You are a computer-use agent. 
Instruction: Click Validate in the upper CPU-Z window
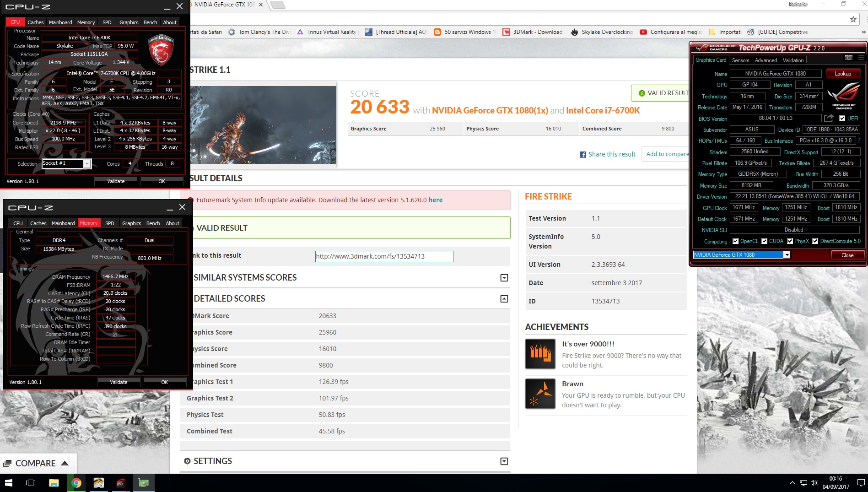point(116,181)
